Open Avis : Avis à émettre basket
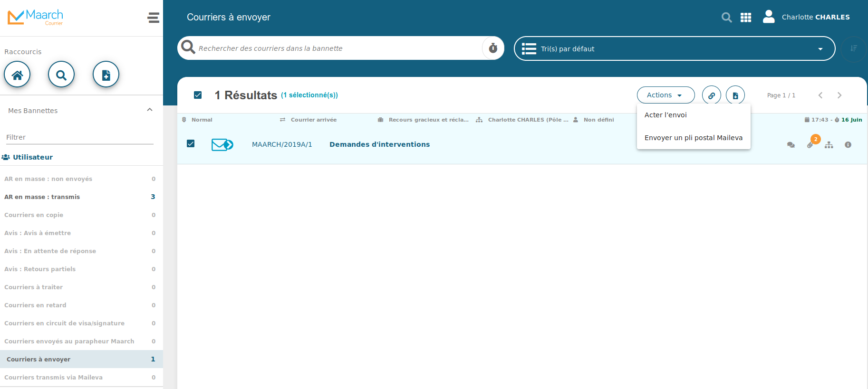 tap(81, 233)
